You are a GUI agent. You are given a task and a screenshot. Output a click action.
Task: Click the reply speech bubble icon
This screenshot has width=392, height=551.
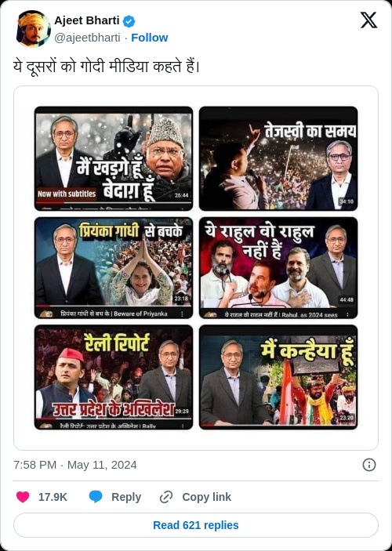[96, 497]
